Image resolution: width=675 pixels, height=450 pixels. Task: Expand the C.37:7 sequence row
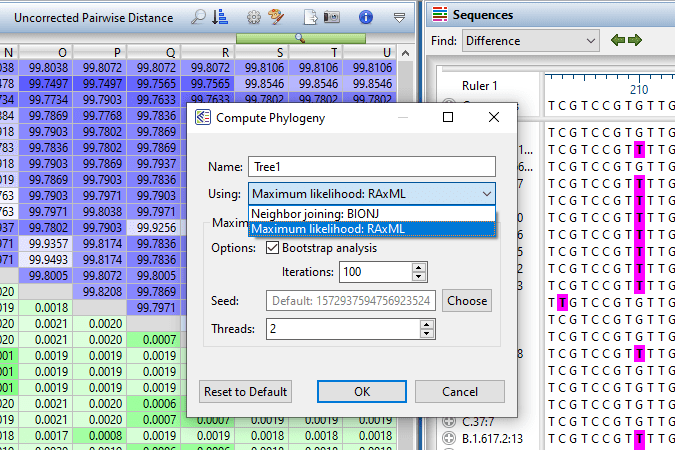pyautogui.click(x=449, y=422)
